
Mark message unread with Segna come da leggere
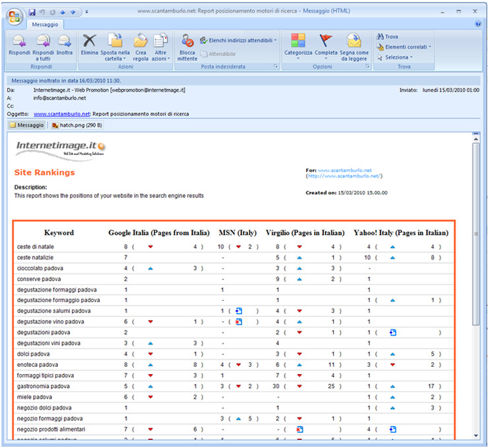(x=354, y=48)
